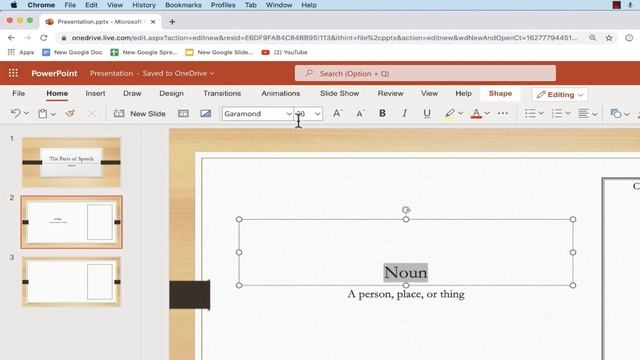Click the PowerPoint app name link
Screen dimensions: 640x360
click(x=54, y=73)
